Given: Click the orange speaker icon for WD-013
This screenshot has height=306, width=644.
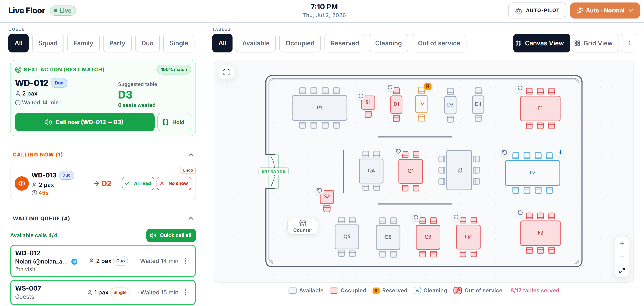Looking at the screenshot, I should coord(22,184).
